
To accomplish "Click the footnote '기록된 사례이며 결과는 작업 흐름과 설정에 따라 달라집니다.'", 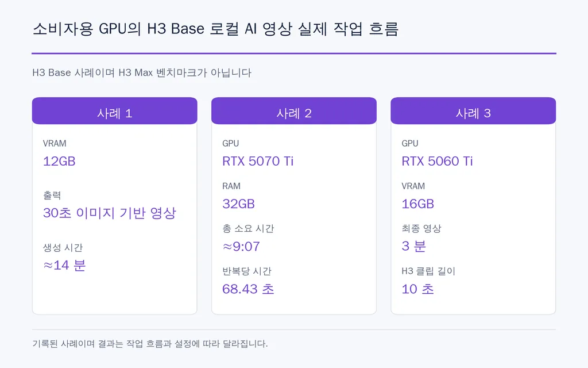I will point(150,344).
